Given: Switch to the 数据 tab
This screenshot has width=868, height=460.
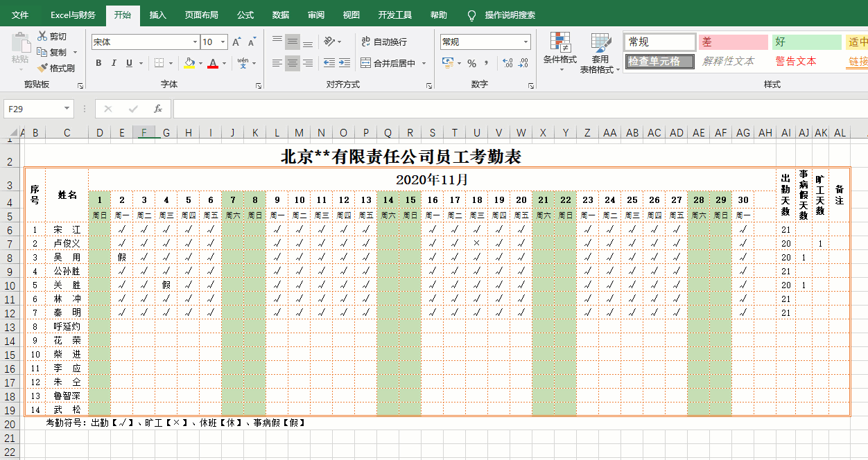Looking at the screenshot, I should coord(281,15).
